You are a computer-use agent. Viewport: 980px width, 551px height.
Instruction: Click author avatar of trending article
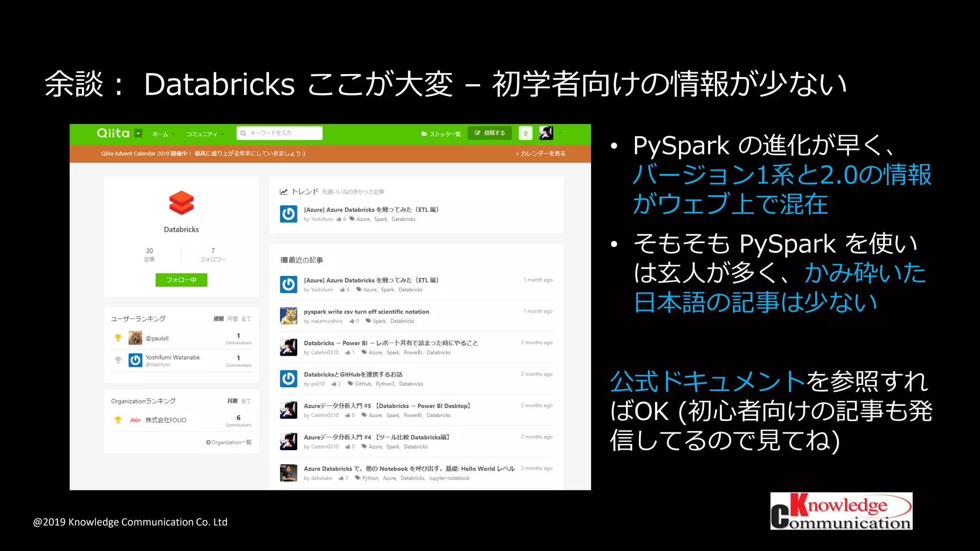(x=289, y=213)
